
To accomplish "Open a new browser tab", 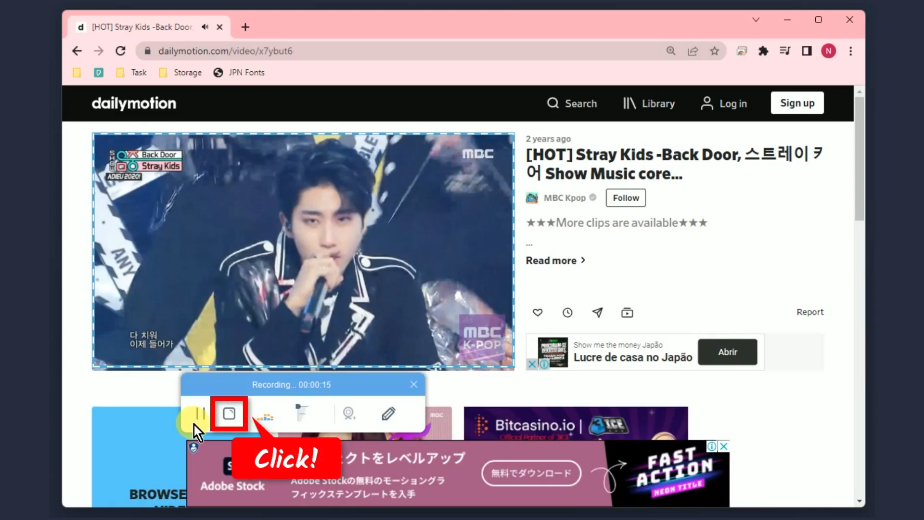I will coord(245,27).
